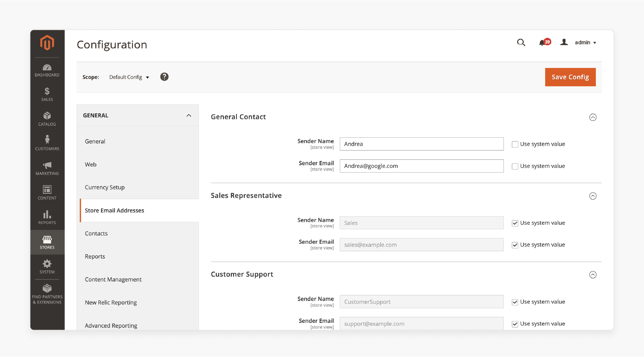Click the admin user avatar icon
This screenshot has width=644, height=357.
pos(564,42)
